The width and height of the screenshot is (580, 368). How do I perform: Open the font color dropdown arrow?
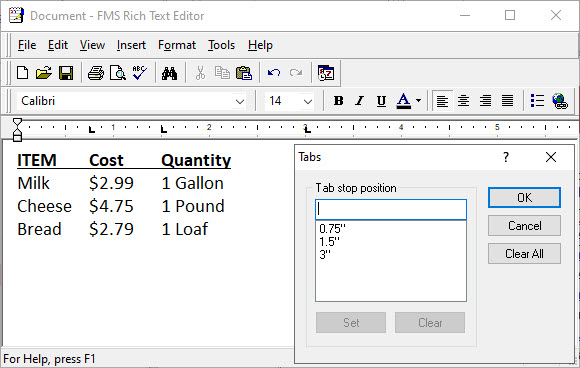point(418,101)
